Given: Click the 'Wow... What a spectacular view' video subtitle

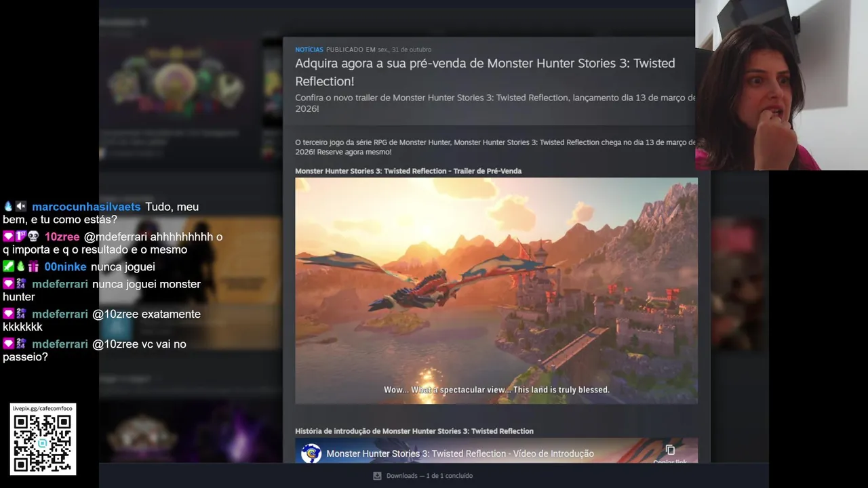Looking at the screenshot, I should 496,390.
